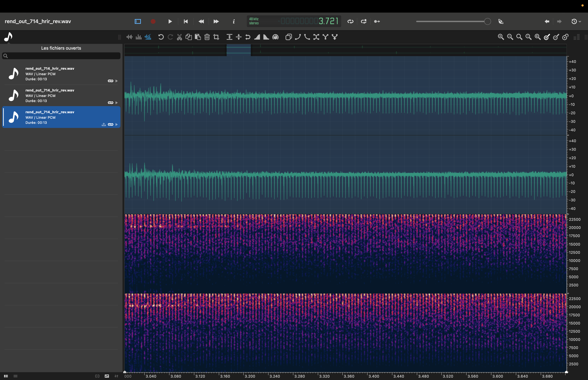Click the Reverse audio arrow icon
The height and width of the screenshot is (380, 588).
point(248,37)
